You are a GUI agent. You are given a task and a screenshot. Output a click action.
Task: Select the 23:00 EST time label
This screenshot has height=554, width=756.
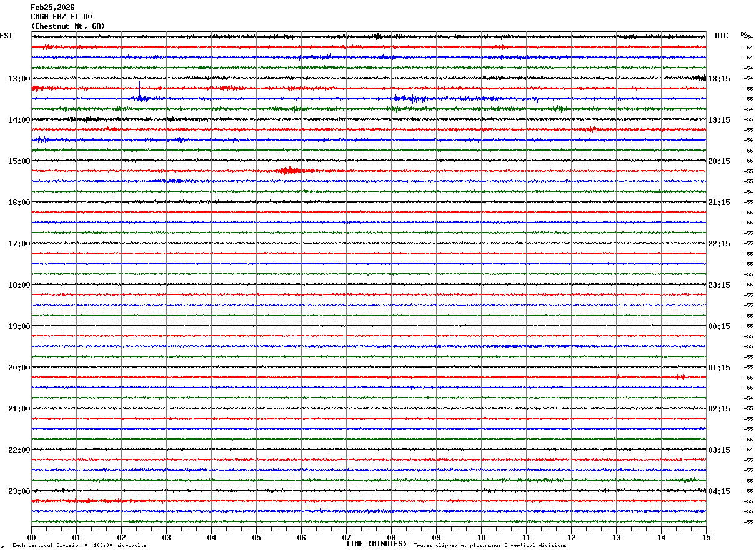tap(19, 491)
